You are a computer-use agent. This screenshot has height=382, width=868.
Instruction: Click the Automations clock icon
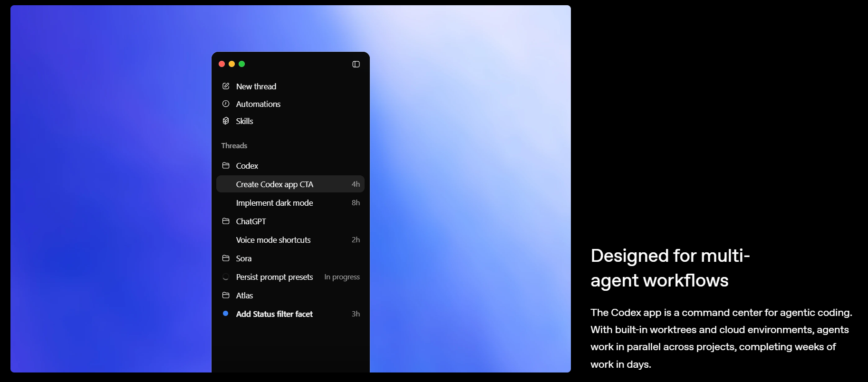[226, 104]
